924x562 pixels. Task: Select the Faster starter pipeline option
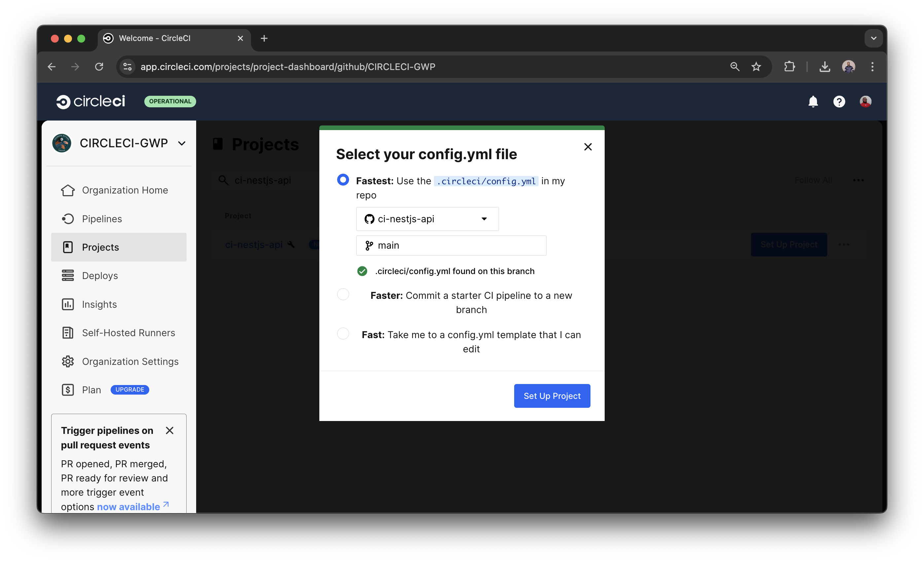(343, 294)
